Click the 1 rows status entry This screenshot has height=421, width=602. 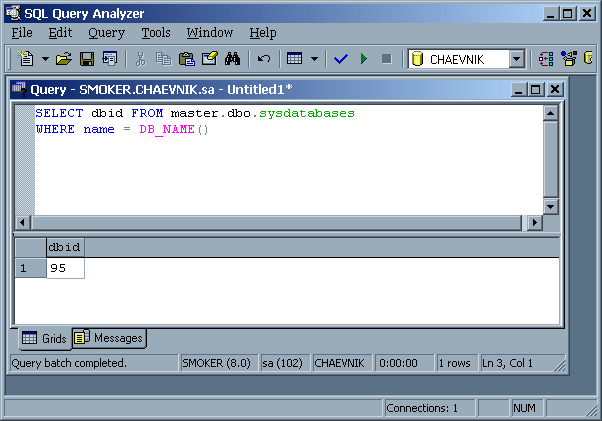(457, 363)
